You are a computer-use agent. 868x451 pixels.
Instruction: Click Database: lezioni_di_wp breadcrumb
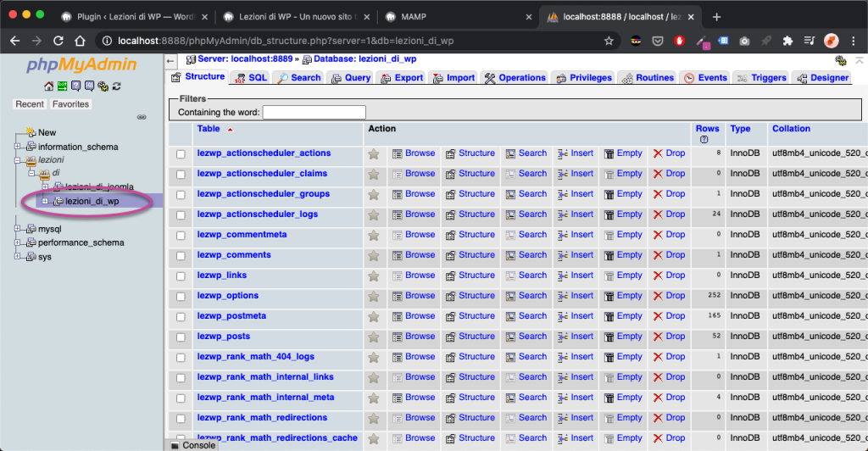pyautogui.click(x=364, y=58)
